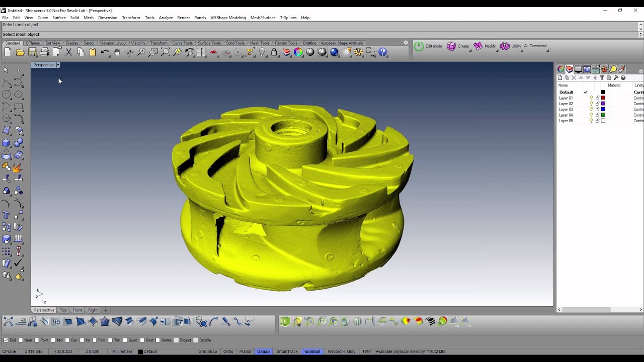644x362 pixels.
Task: Toggle the Grid Snap status button
Action: 207,351
